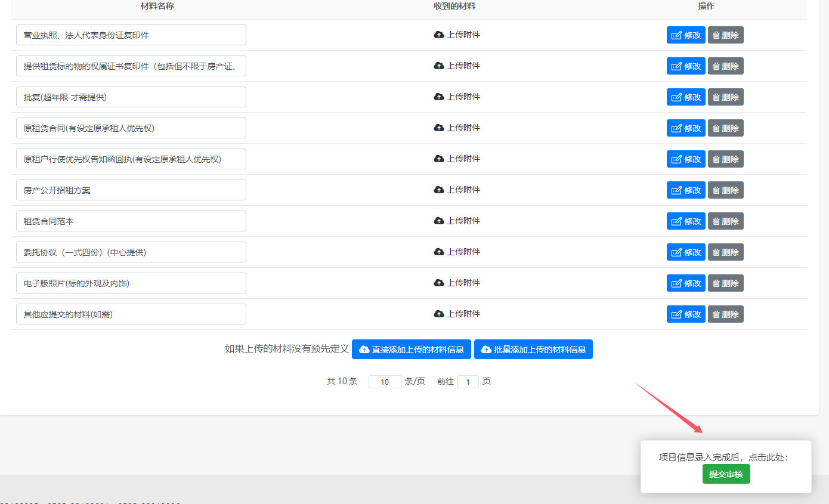The image size is (829, 504).
Task: Delete the 批复(超年限 material row
Action: coord(726,97)
